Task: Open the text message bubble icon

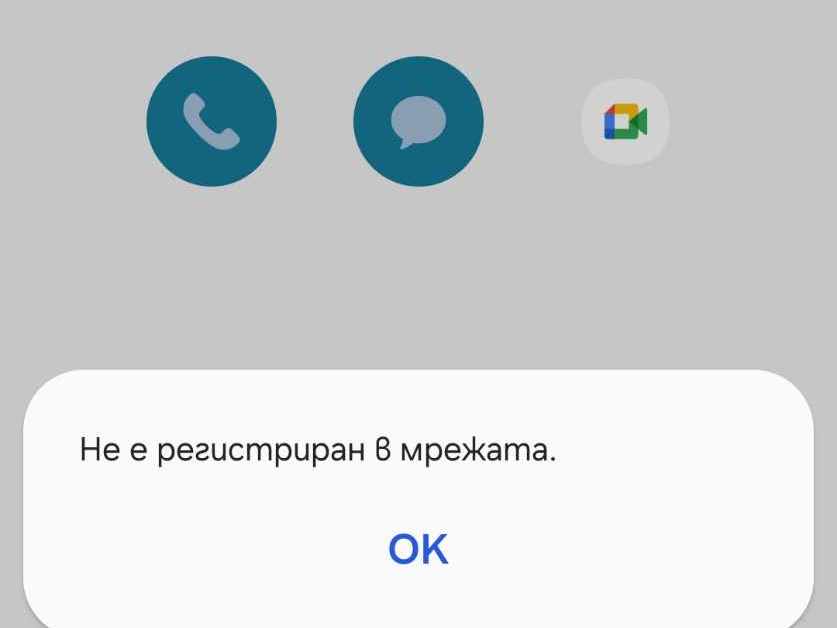Action: click(418, 121)
